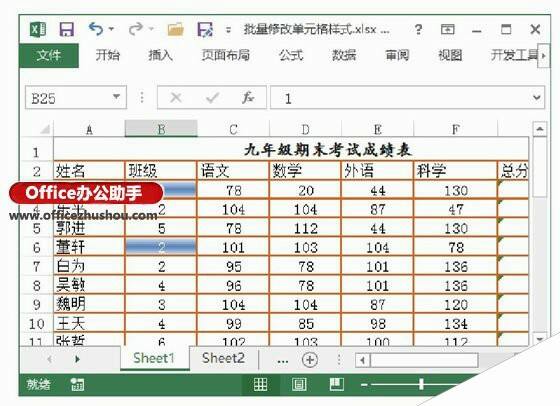Click the 数学 header cell
Screen dimensions: 560x406
coord(305,171)
